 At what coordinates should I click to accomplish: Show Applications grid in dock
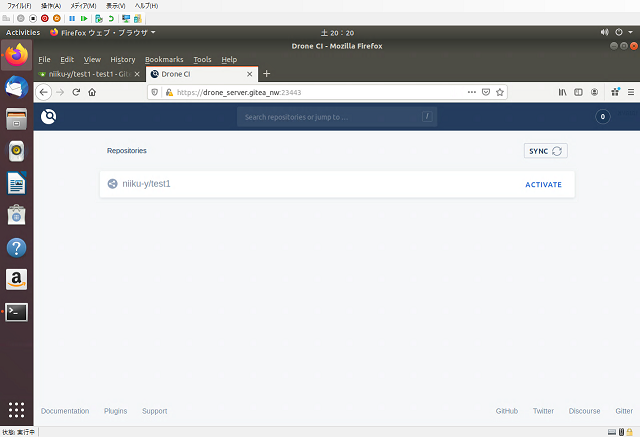pyautogui.click(x=16, y=410)
